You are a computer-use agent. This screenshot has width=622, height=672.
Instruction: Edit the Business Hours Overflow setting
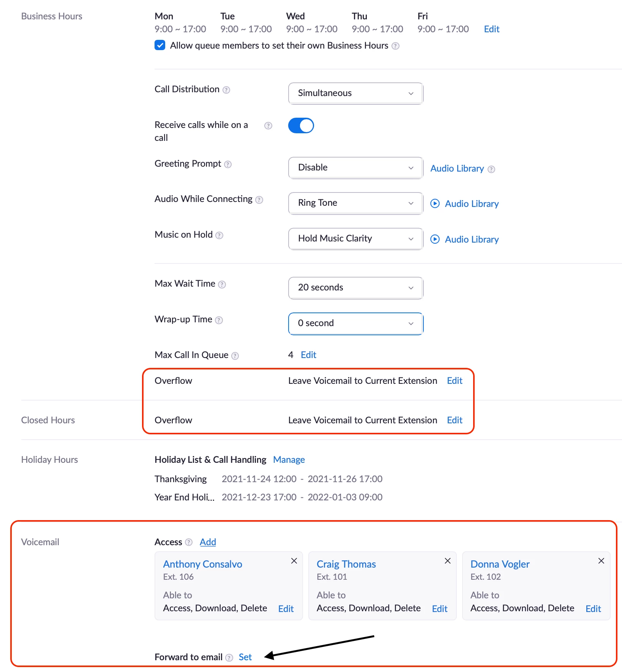click(455, 381)
